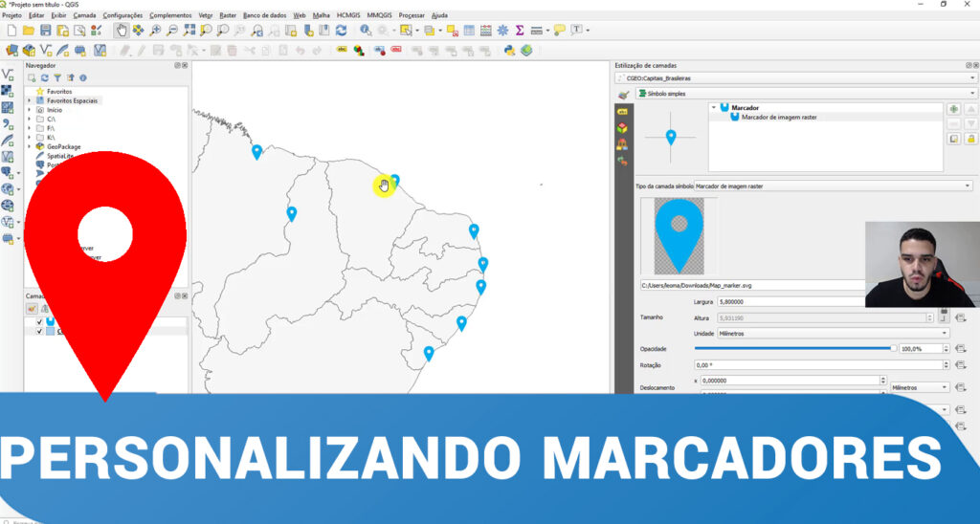Select the Pan Map hand tool
Viewport: 980px width, 524px height.
122,31
